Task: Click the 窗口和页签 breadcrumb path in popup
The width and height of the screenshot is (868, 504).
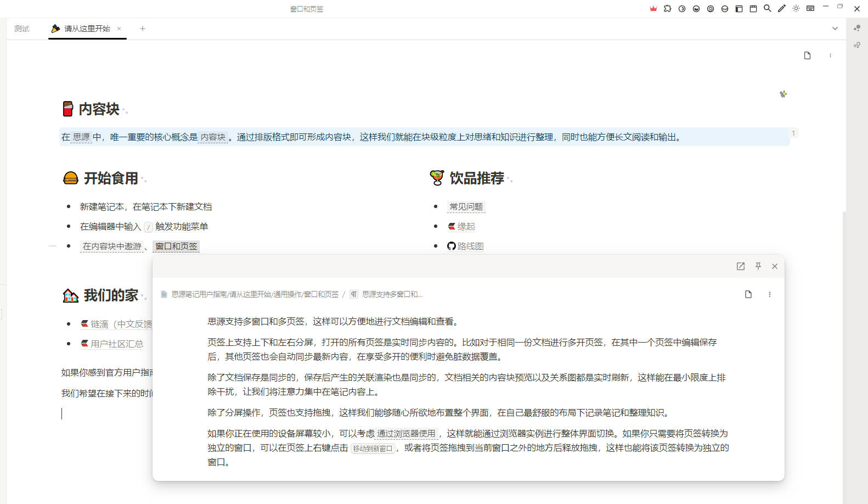Action: coord(255,295)
